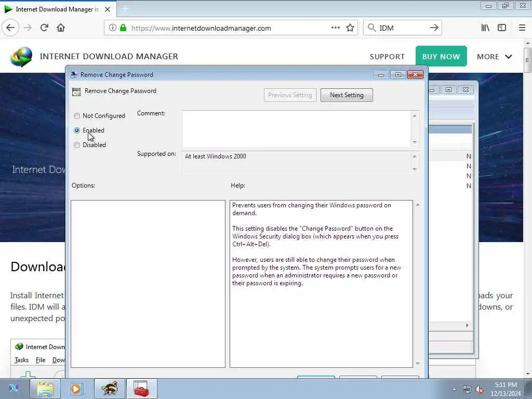Submit the IDM search with arrow
532x399 pixels.
click(x=434, y=28)
